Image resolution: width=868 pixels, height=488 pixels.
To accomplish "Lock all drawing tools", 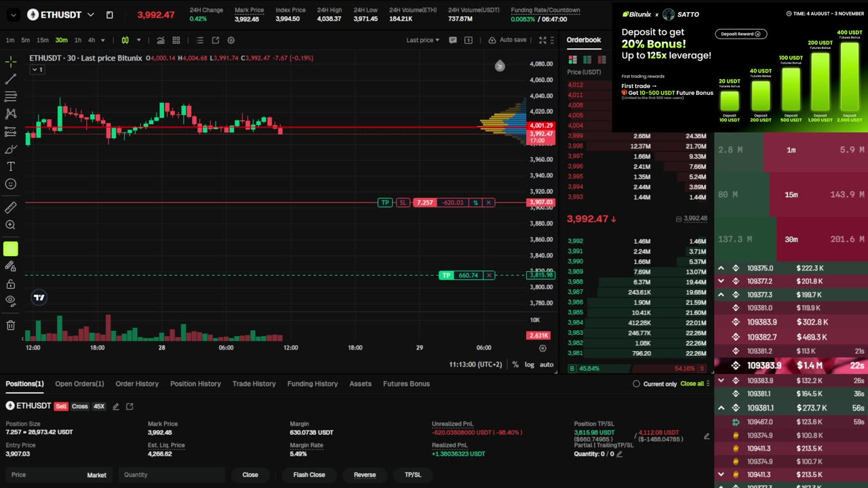I will pyautogui.click(x=11, y=284).
